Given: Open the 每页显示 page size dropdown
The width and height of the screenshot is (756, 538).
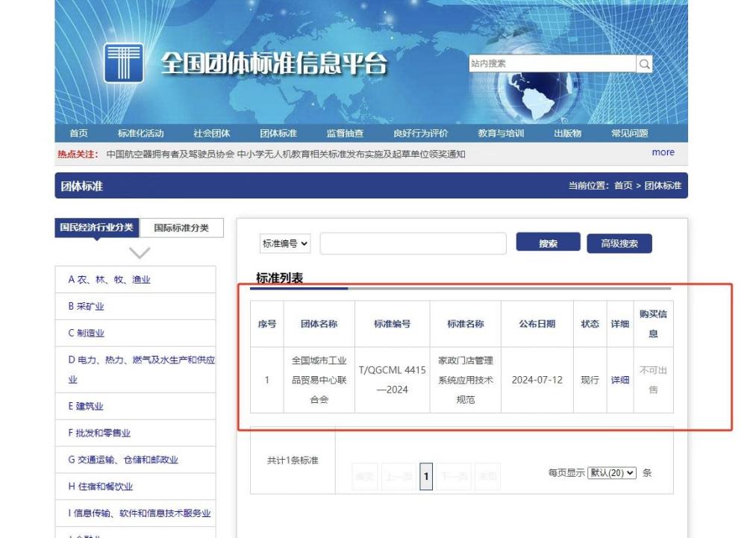Looking at the screenshot, I should point(612,473).
